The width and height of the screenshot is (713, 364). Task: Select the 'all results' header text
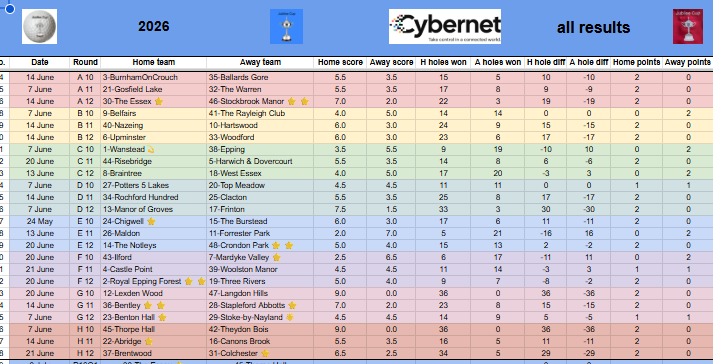point(593,28)
